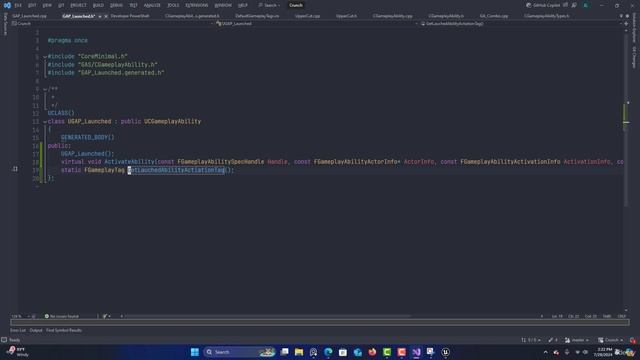This screenshot has height=360, width=640.
Task: Click the pending changes pencil indicator
Action: coord(553,340)
